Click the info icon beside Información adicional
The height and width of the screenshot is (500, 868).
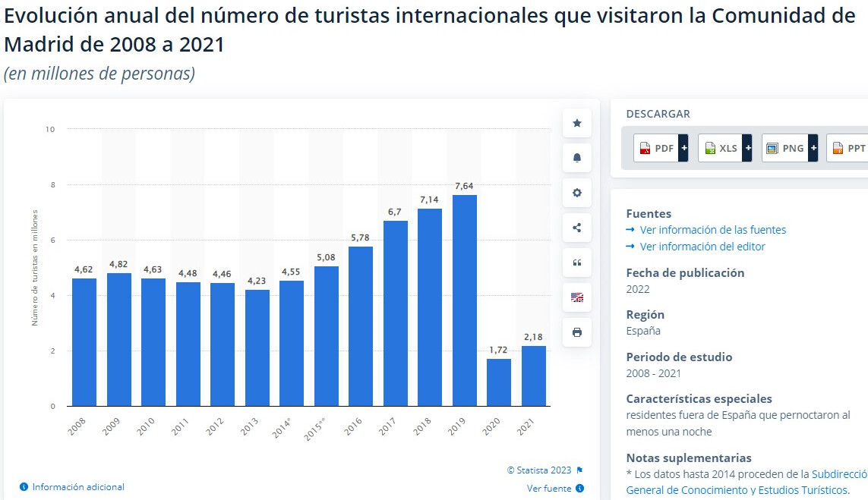point(24,487)
